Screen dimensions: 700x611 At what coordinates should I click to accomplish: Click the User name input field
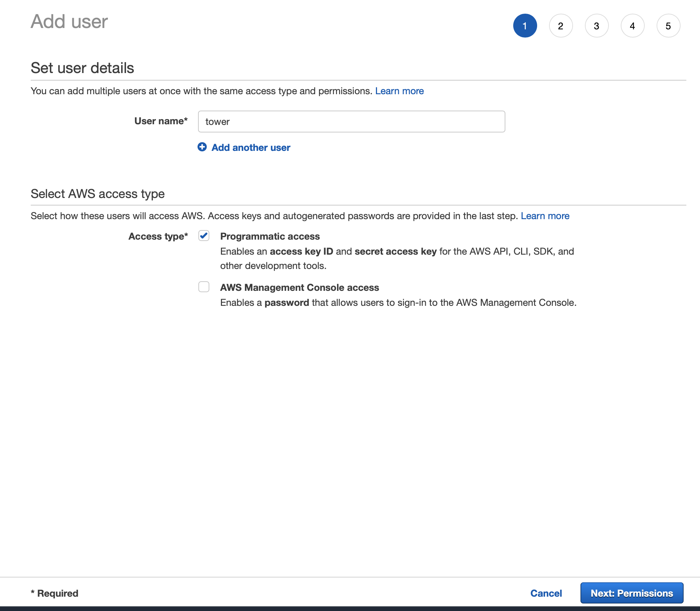pyautogui.click(x=351, y=122)
